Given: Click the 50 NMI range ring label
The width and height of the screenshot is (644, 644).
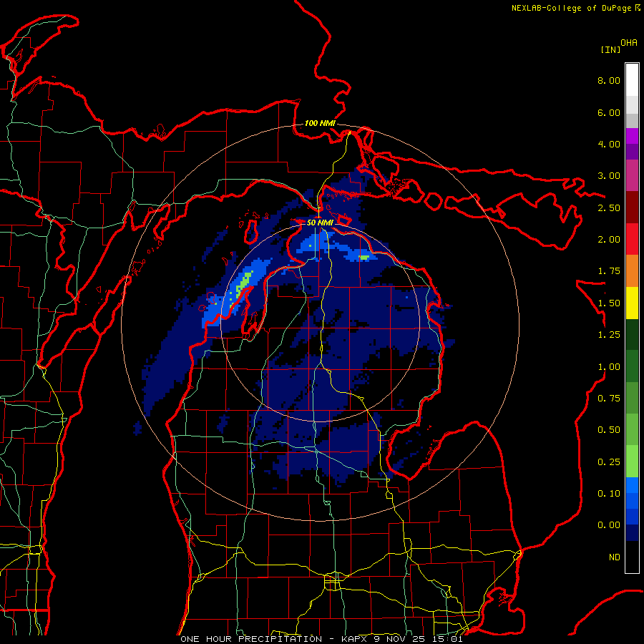Looking at the screenshot, I should (320, 223).
